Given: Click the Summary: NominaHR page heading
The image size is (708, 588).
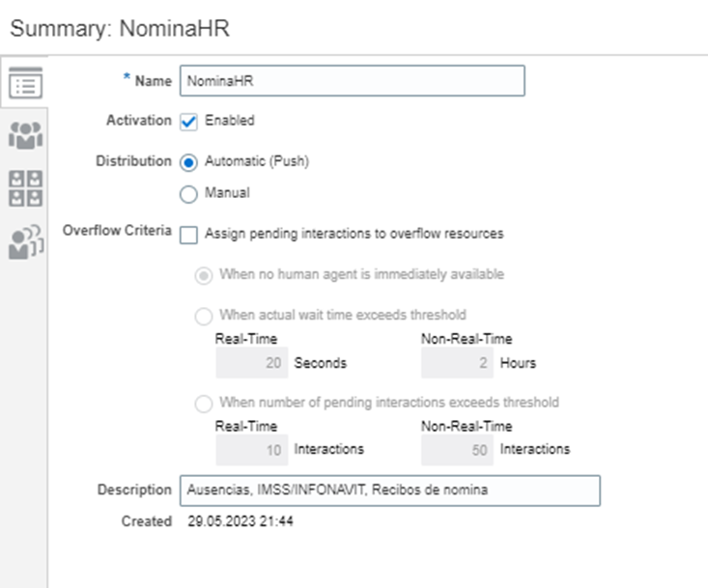Looking at the screenshot, I should [x=120, y=28].
